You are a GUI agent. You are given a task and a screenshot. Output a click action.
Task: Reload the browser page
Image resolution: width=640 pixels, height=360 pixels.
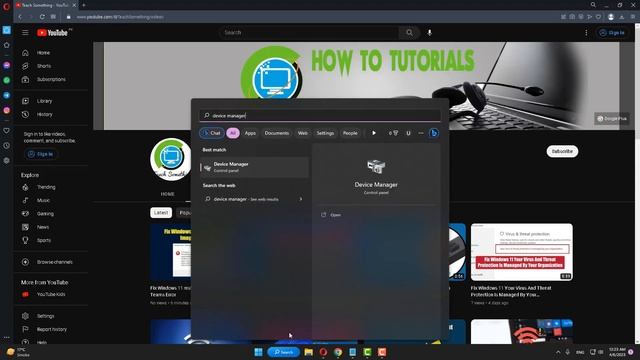pos(42,17)
